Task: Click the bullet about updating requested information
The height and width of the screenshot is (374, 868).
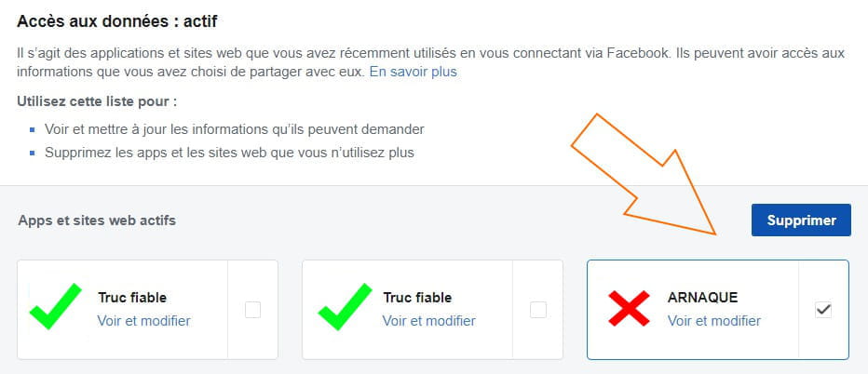Action: [235, 129]
